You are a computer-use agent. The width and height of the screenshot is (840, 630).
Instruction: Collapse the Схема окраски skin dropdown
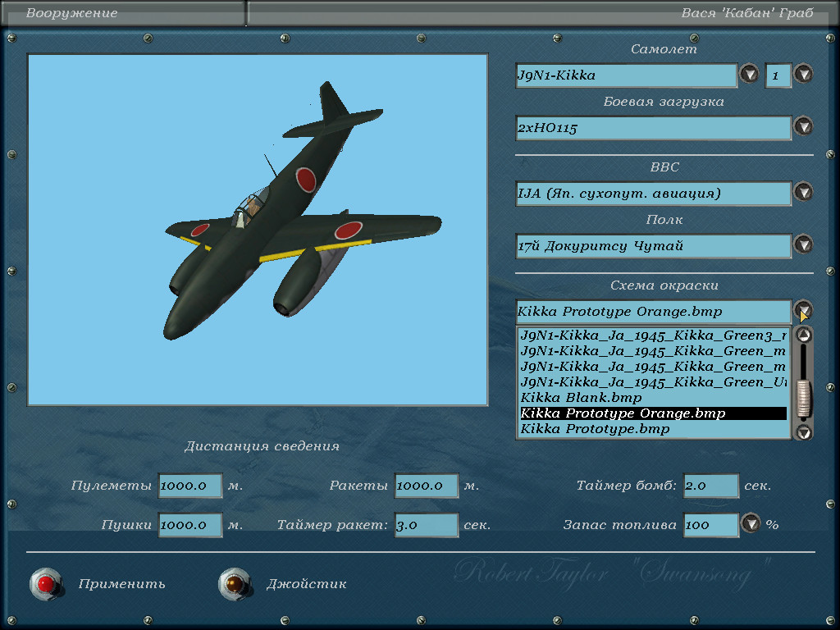click(x=803, y=311)
